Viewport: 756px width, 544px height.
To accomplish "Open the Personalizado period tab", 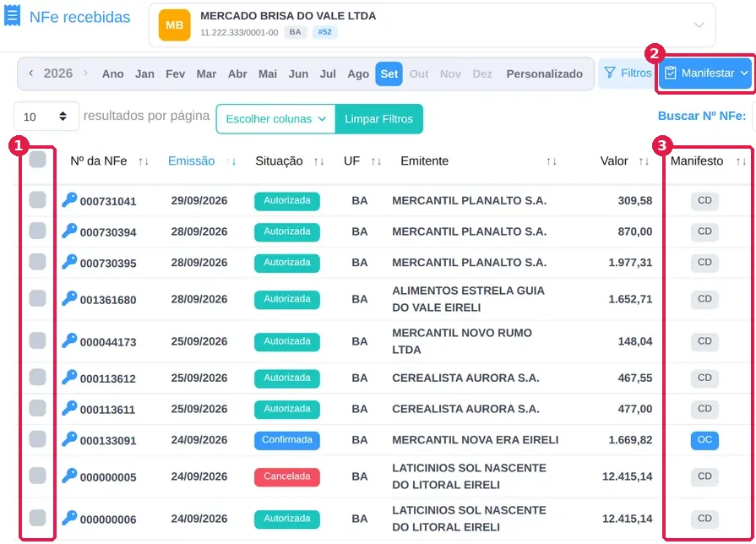I will [x=544, y=73].
